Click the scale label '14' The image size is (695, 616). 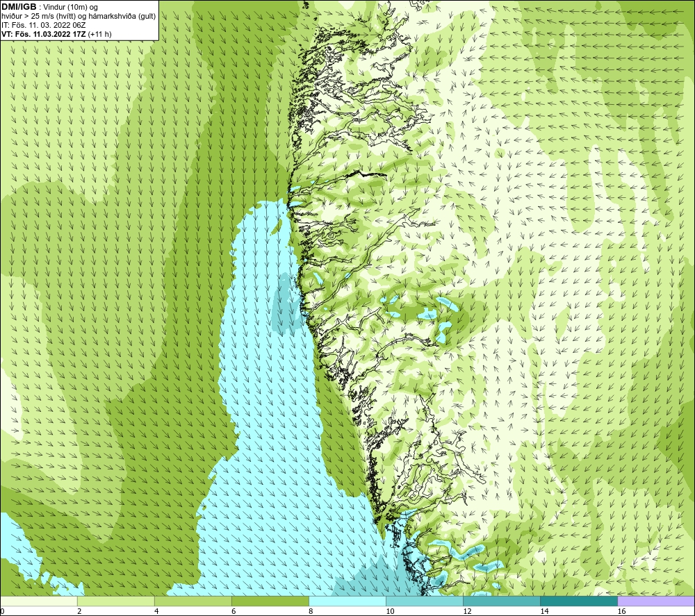(x=544, y=611)
